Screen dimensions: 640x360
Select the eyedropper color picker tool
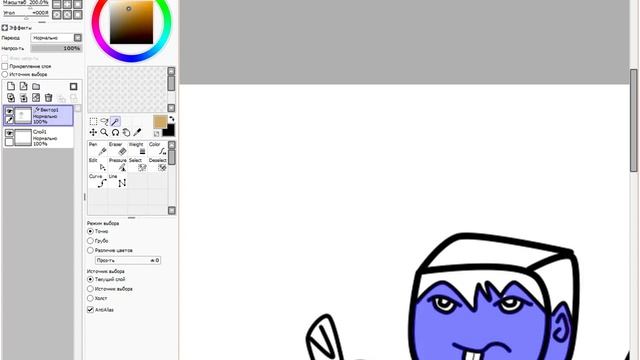[x=137, y=132]
